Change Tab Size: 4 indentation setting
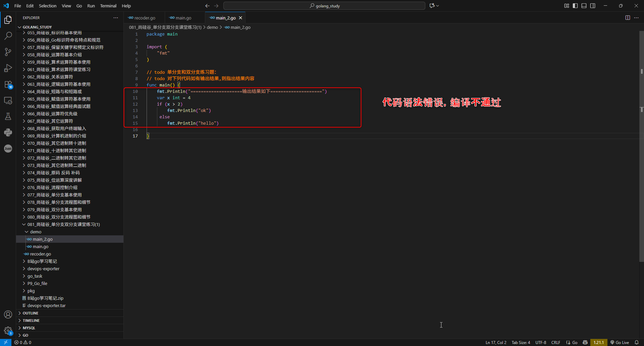 click(521, 342)
